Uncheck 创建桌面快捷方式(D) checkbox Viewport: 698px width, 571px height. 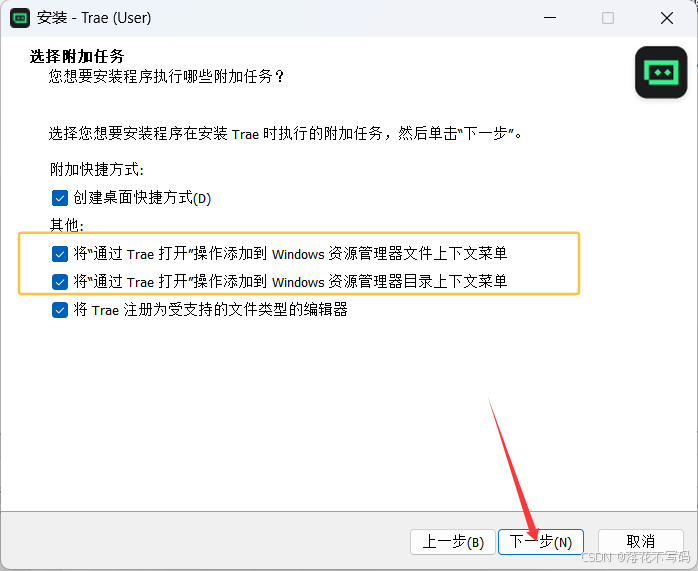[x=60, y=198]
